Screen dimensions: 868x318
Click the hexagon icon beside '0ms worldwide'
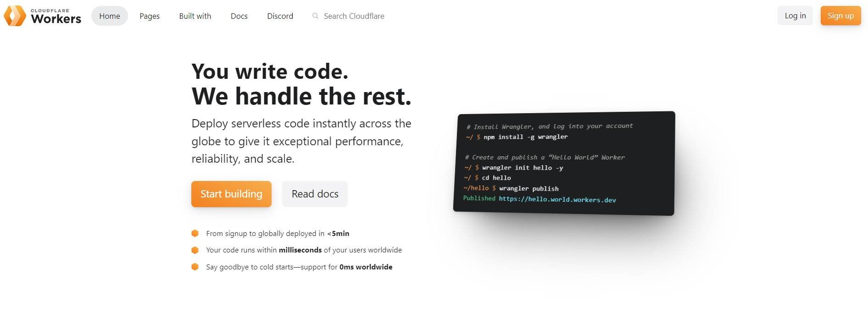point(195,267)
